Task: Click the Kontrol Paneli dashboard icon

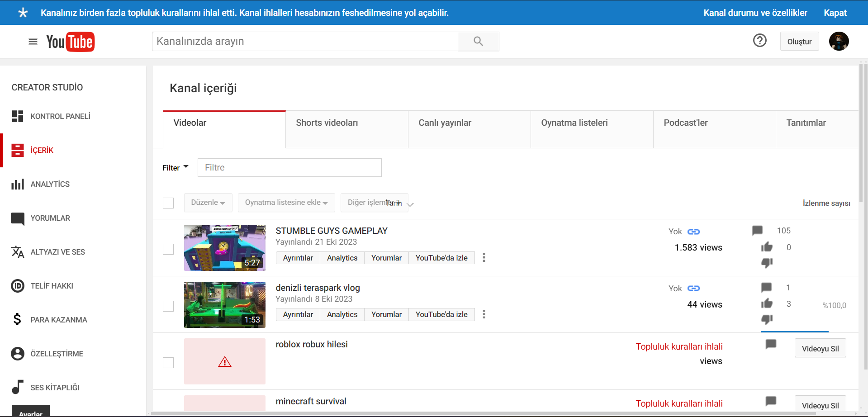Action: pyautogui.click(x=18, y=116)
